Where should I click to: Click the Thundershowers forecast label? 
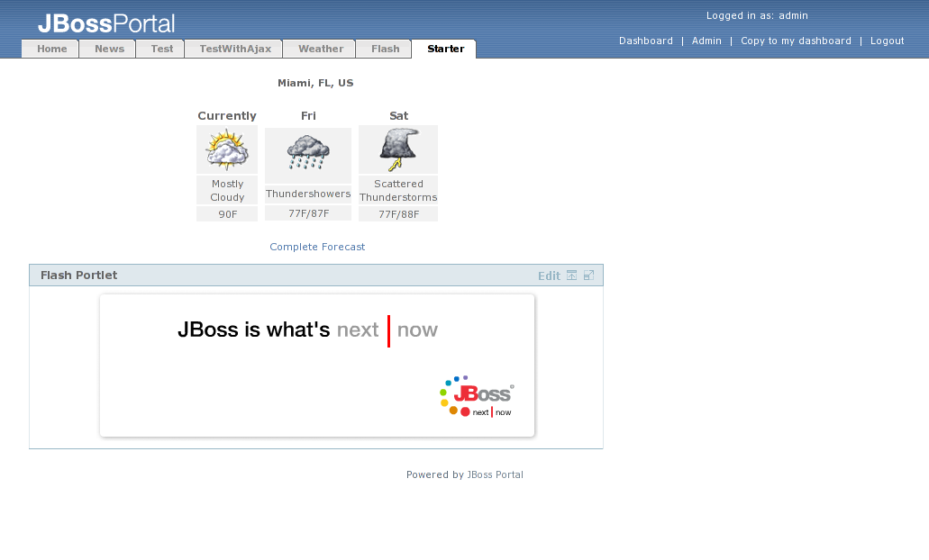tap(308, 194)
